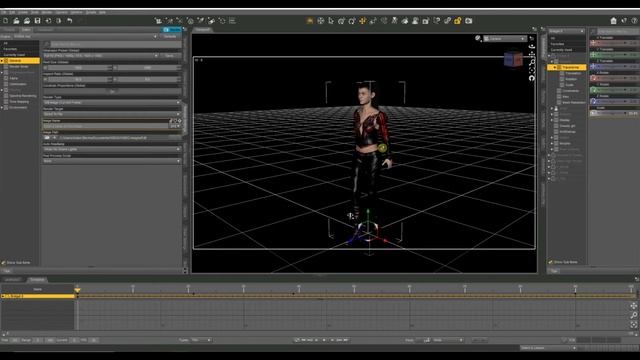Open the Post Process Script dropdown
This screenshot has width=640, height=360.
(112, 161)
